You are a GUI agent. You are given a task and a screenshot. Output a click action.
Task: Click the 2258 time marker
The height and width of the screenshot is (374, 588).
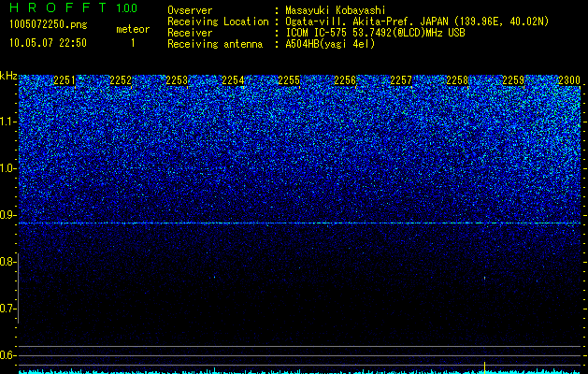point(457,80)
